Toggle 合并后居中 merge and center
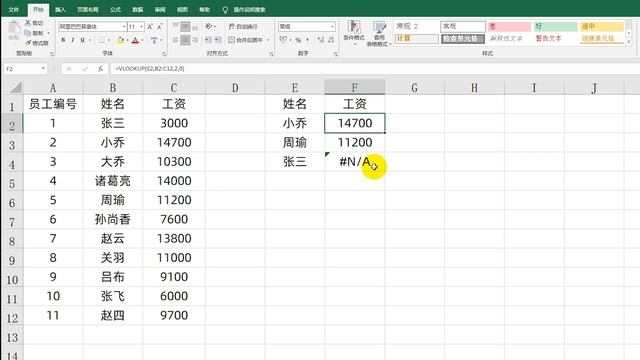Screen dimensions: 640x360 246,40
